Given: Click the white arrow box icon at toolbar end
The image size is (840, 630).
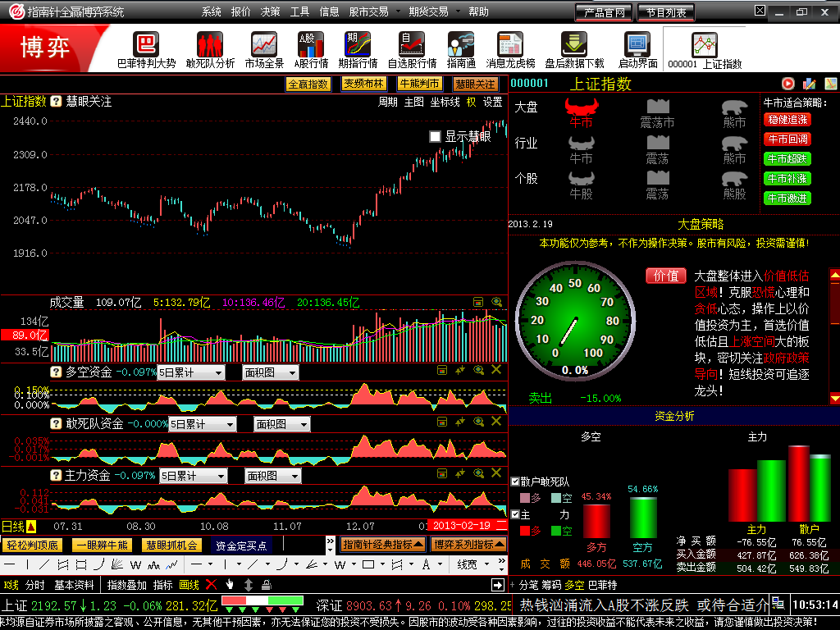Looking at the screenshot, I should [498, 584].
